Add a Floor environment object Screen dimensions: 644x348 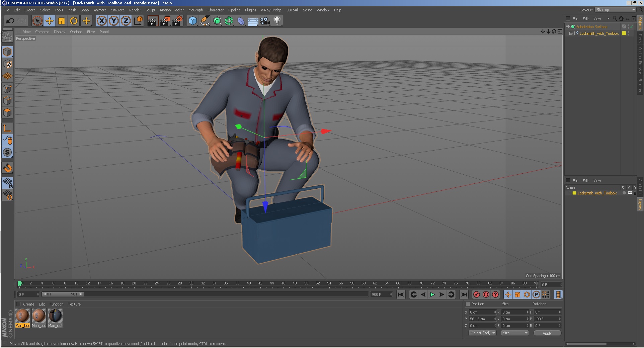click(x=253, y=21)
